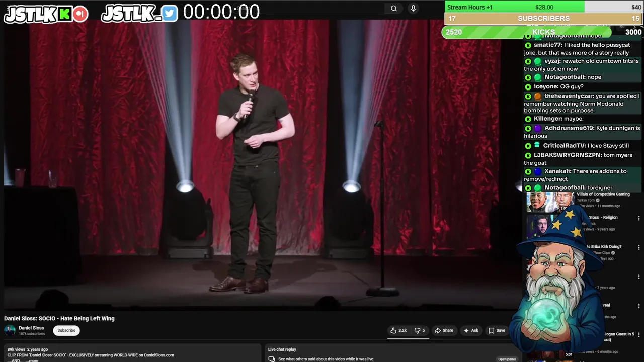
Task: Click the YouTube search magnifier icon
Action: (394, 8)
